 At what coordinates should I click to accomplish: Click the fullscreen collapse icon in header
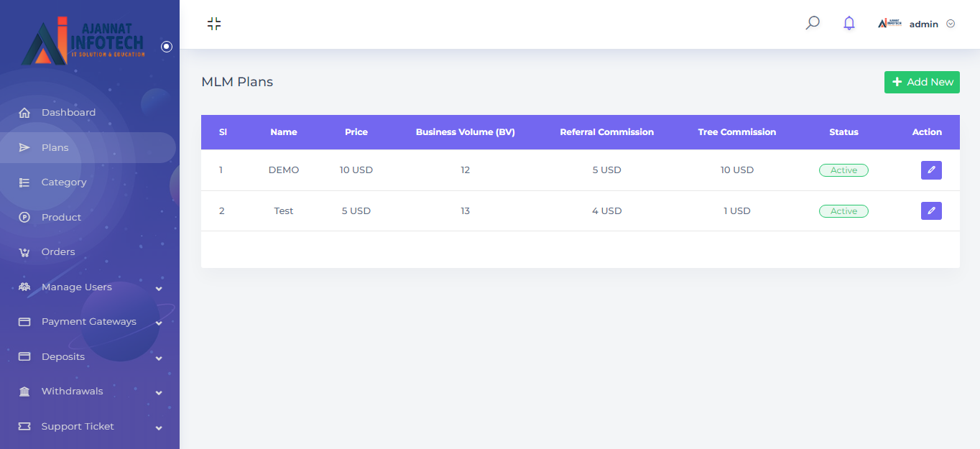214,24
